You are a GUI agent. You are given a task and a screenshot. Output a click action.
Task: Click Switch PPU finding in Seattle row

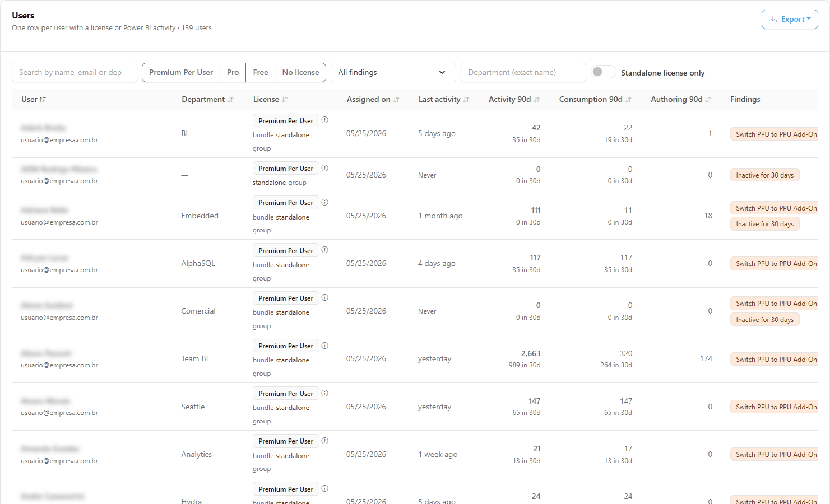pyautogui.click(x=775, y=407)
